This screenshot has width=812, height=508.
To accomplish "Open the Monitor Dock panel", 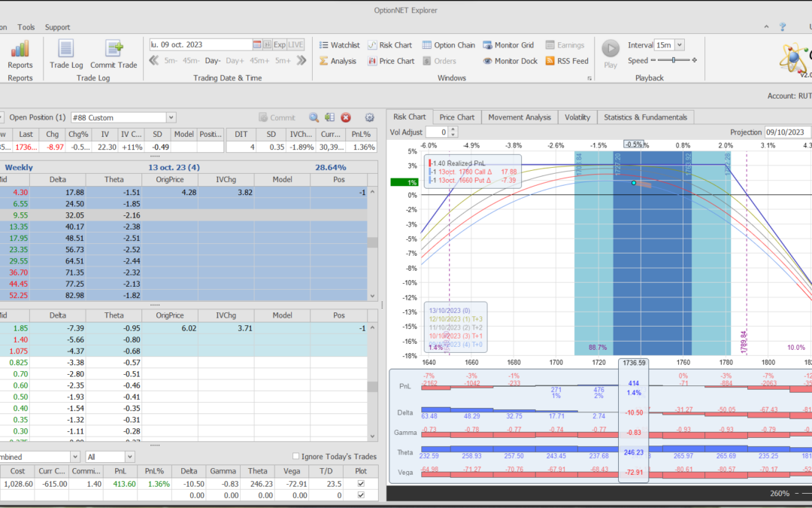I will [x=510, y=61].
